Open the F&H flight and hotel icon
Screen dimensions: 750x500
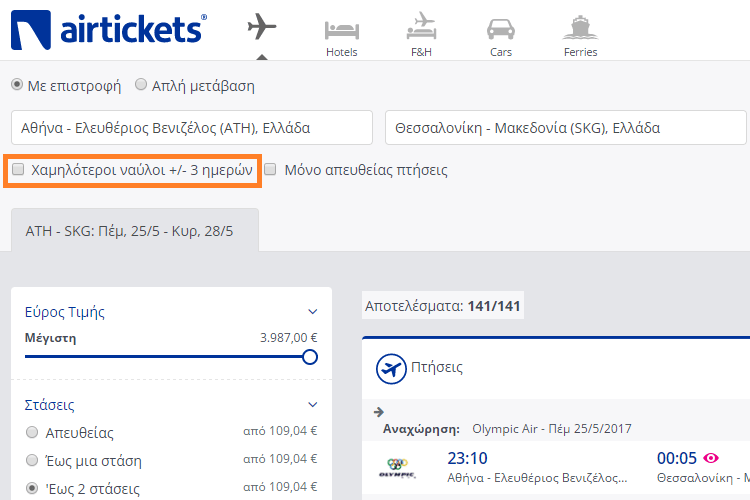click(x=421, y=26)
